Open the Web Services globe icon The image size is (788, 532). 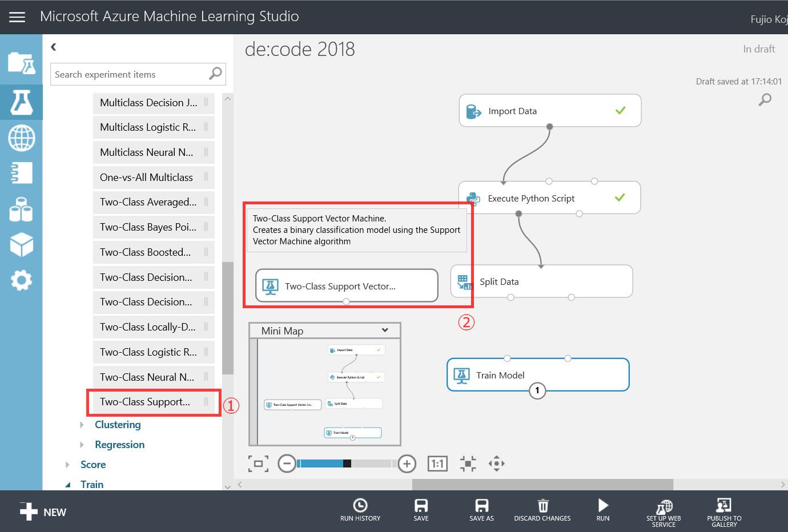click(x=21, y=138)
